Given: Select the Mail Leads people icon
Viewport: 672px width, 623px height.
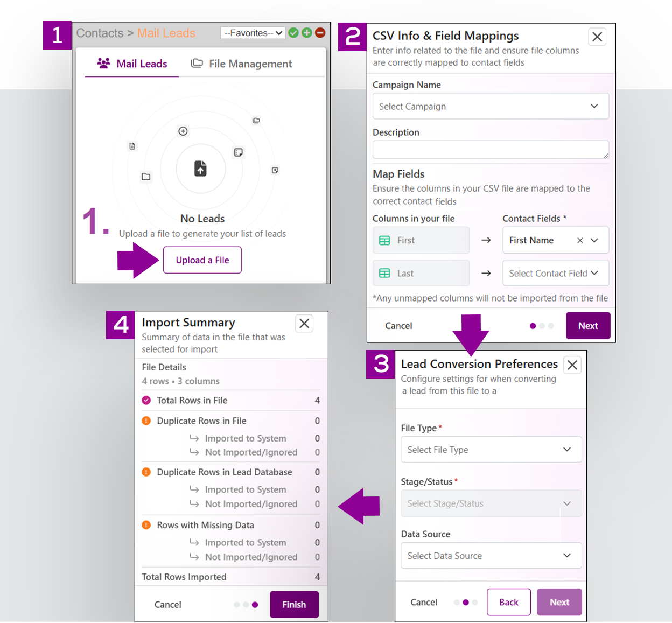Looking at the screenshot, I should pyautogui.click(x=103, y=63).
